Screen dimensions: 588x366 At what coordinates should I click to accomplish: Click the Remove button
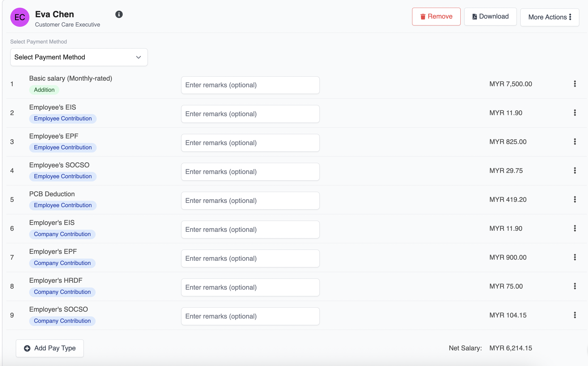point(436,16)
